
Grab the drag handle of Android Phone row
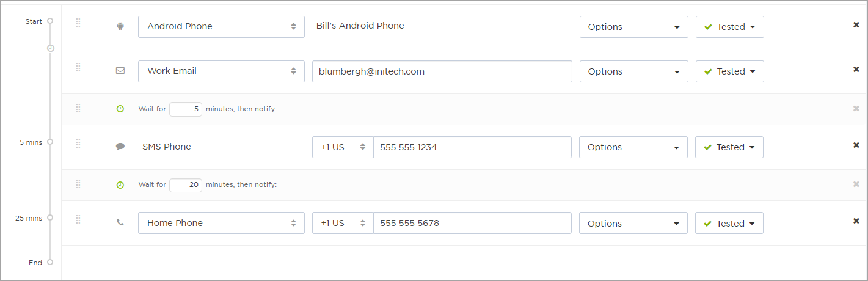78,23
